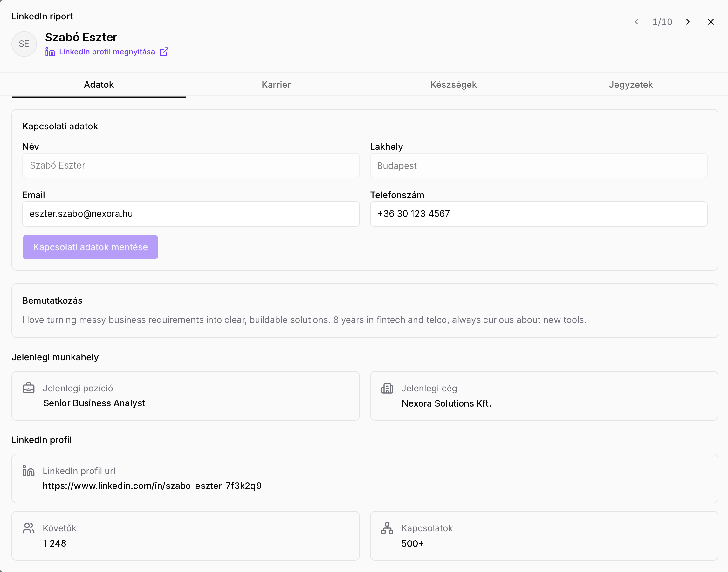Click into the Név input field

pos(191,165)
